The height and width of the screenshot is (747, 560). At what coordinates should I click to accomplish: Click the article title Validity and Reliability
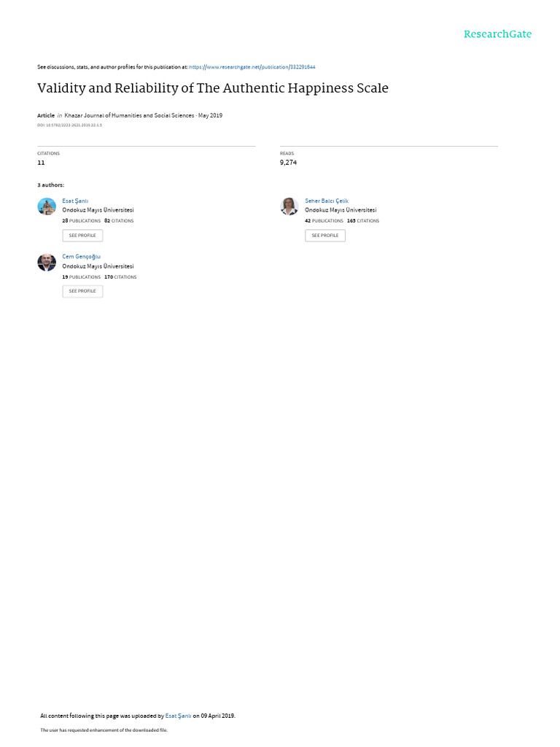tap(213, 88)
